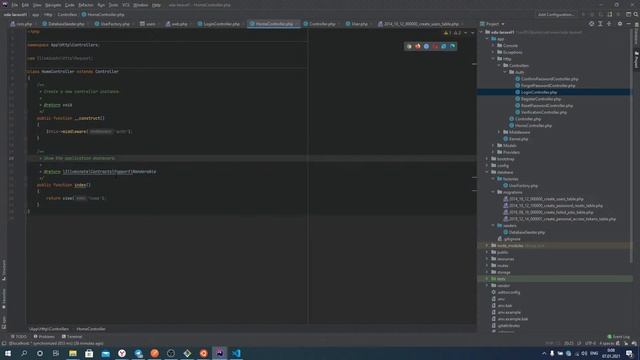Click HomeController breadcrumb at editor bottom
The image size is (640, 360).
pos(91,329)
